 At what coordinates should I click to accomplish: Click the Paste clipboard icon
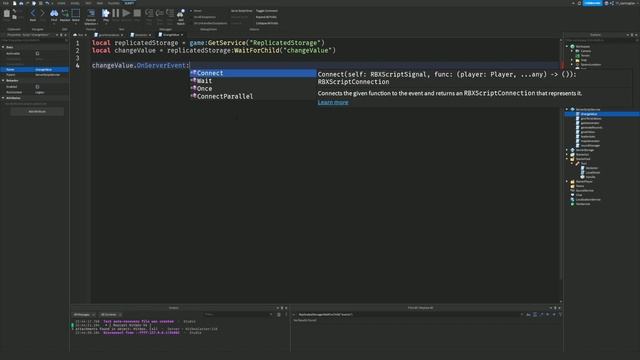(7, 13)
